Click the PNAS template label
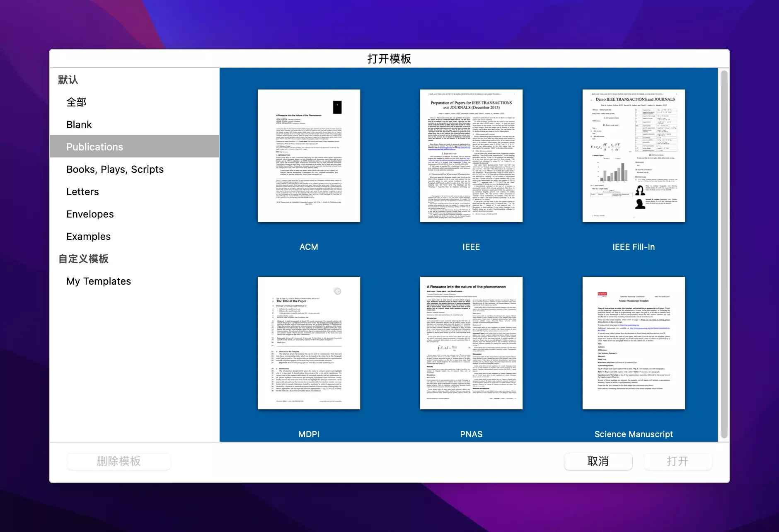The height and width of the screenshot is (532, 779). point(471,434)
